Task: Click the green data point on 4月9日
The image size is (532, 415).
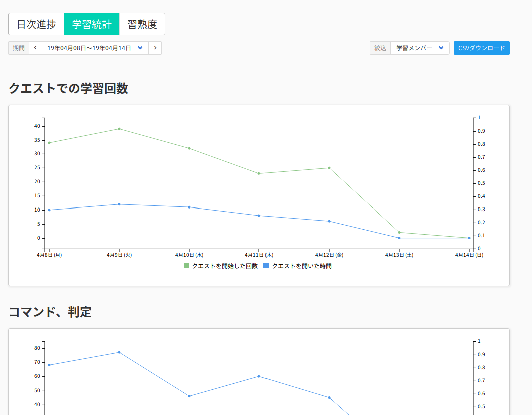Action: [x=119, y=129]
